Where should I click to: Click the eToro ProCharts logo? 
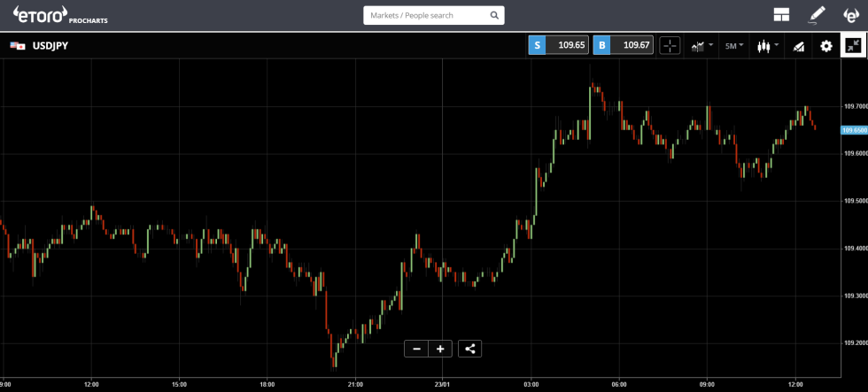pos(60,15)
